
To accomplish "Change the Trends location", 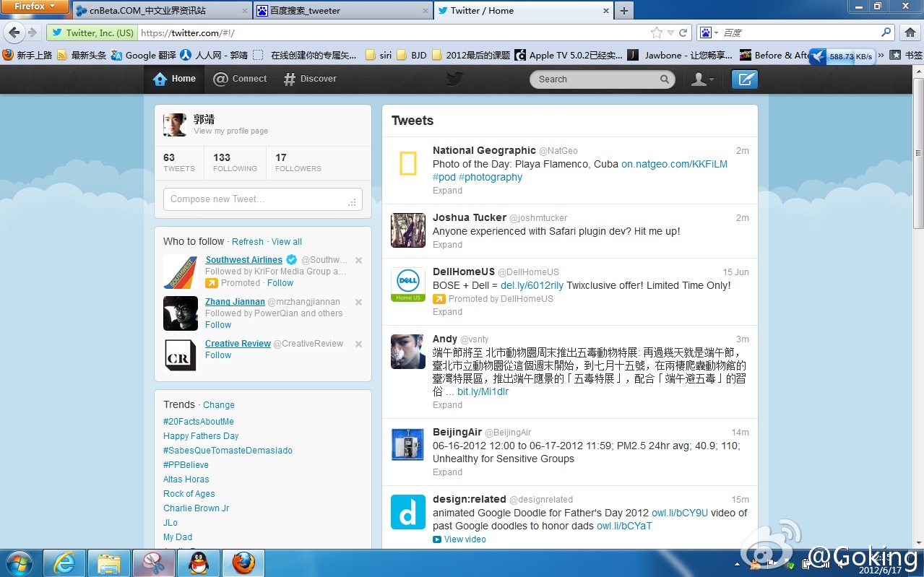I will (x=219, y=405).
